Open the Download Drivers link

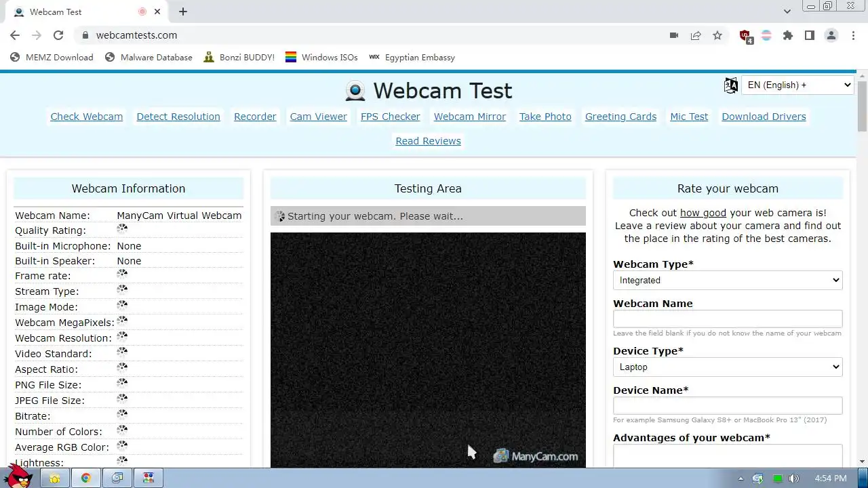pyautogui.click(x=764, y=117)
